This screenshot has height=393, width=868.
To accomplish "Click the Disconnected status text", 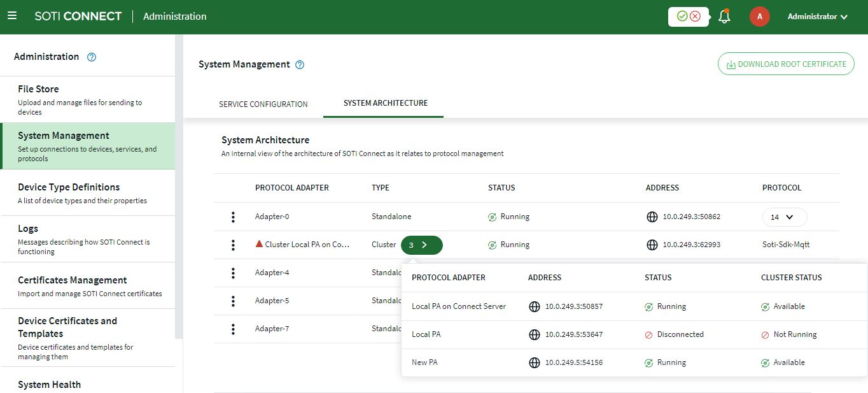I will click(680, 334).
